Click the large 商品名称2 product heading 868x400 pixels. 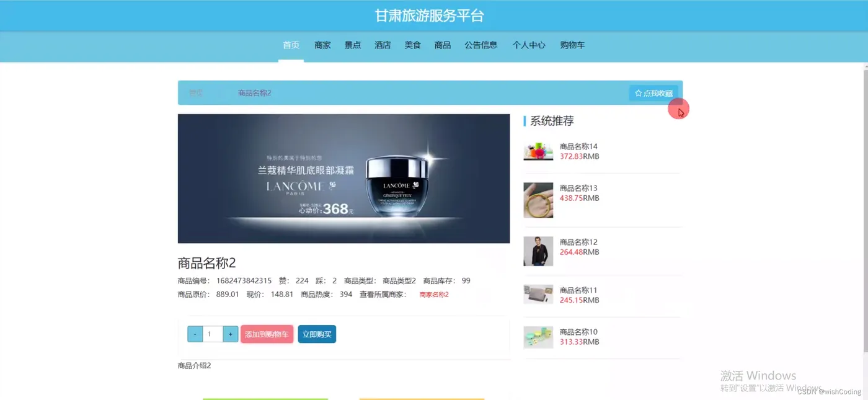(207, 263)
